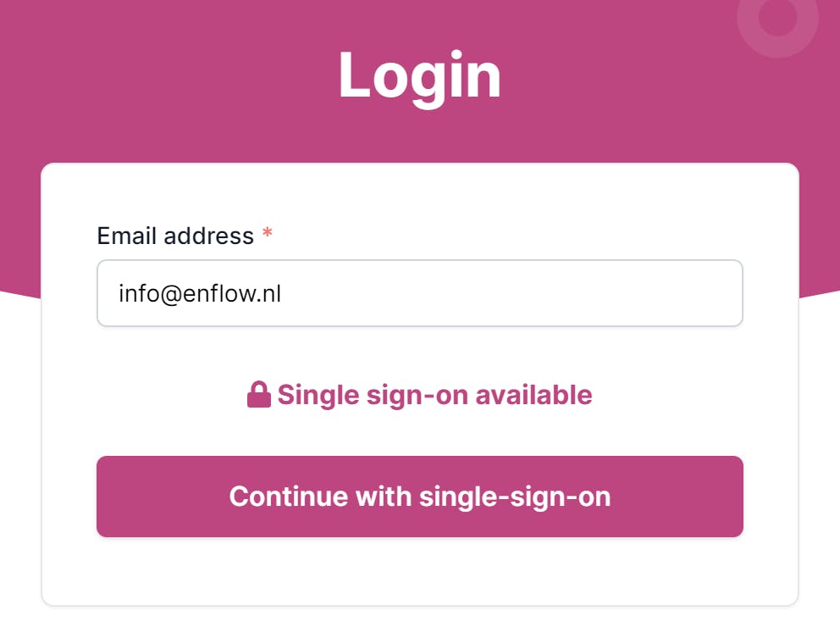Screen dimensions: 840x644
Task: Click the "Single sign-on available" text
Action: [x=434, y=395]
